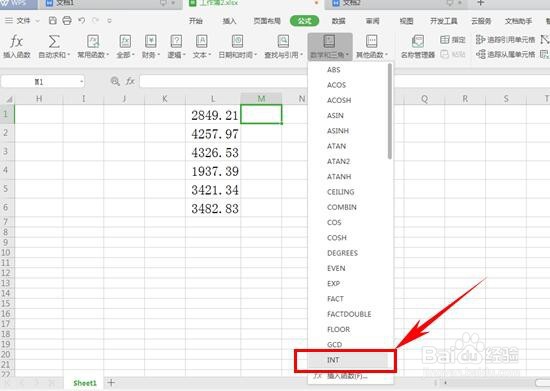Open a new document tab with plus icon

point(481,3)
